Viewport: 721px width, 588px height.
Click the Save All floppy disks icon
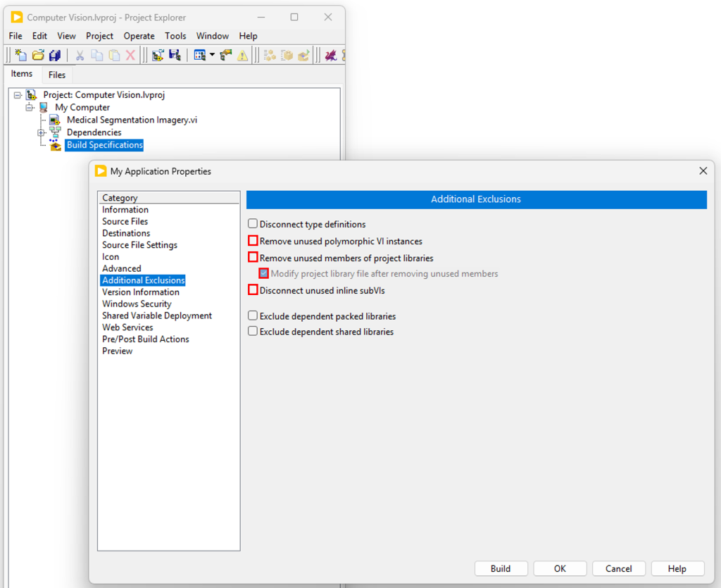click(55, 56)
